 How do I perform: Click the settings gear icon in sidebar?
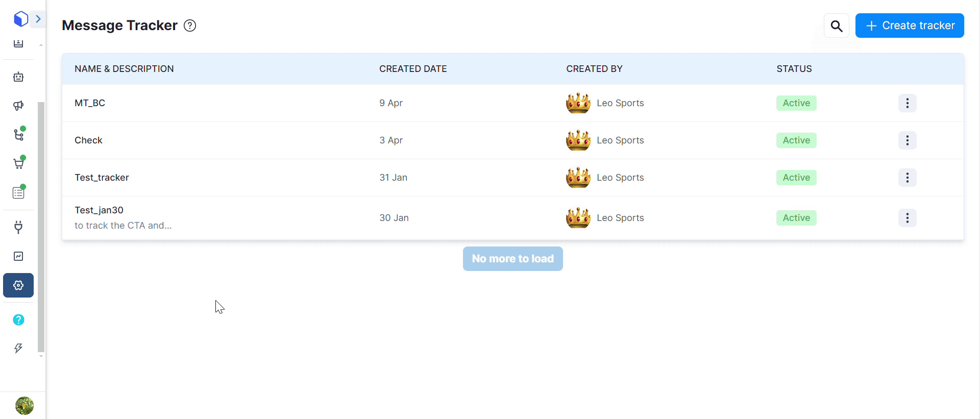pyautogui.click(x=18, y=285)
